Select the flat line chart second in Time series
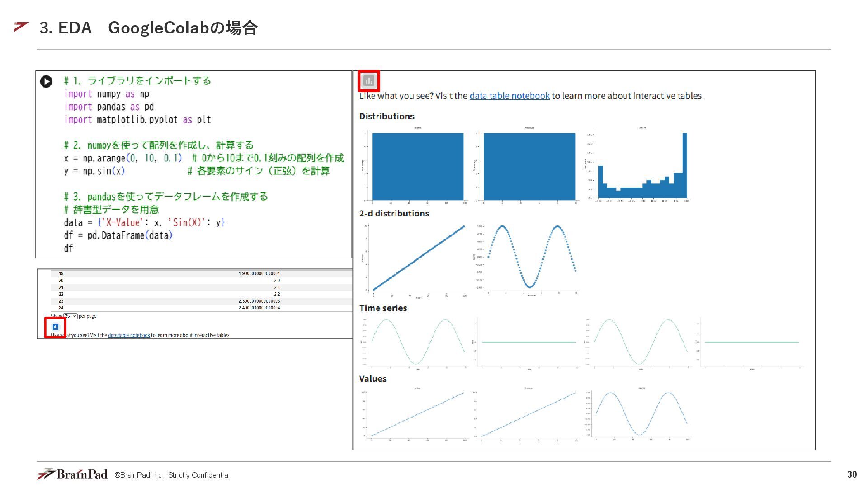Screen dimensions: 868x488 529,342
